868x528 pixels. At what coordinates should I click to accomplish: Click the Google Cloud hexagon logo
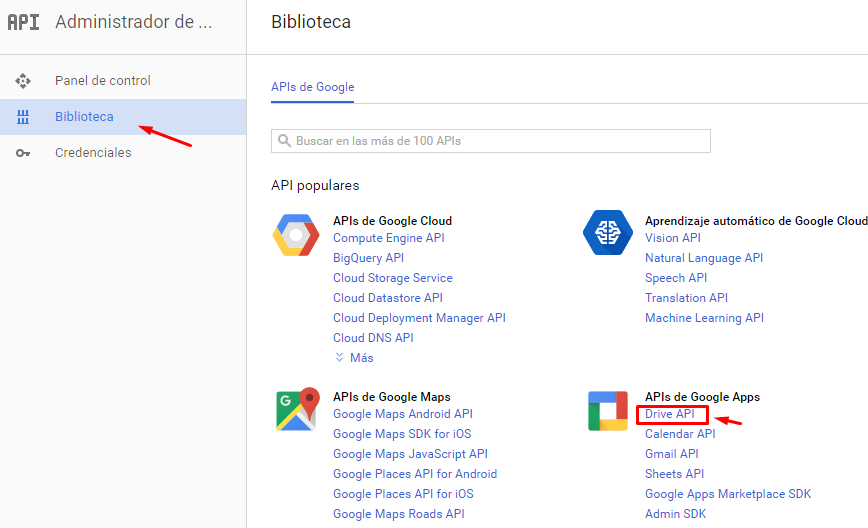pos(296,235)
